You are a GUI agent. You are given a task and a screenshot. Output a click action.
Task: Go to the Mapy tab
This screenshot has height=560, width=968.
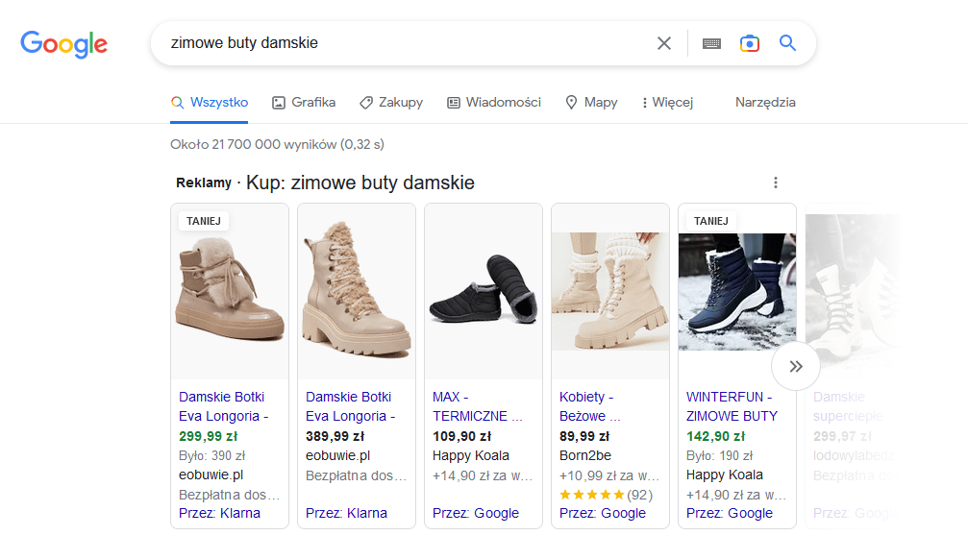click(x=591, y=103)
